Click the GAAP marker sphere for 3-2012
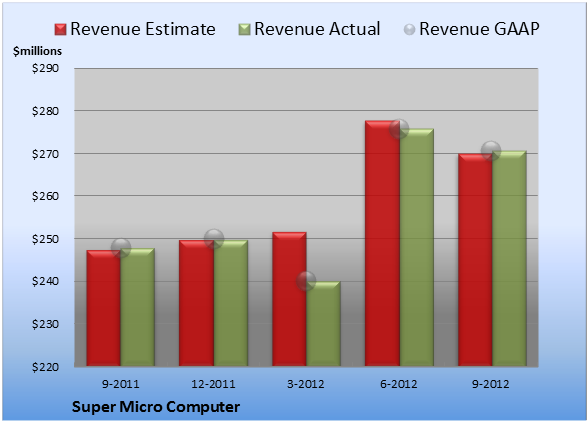The image size is (588, 422). (x=306, y=281)
